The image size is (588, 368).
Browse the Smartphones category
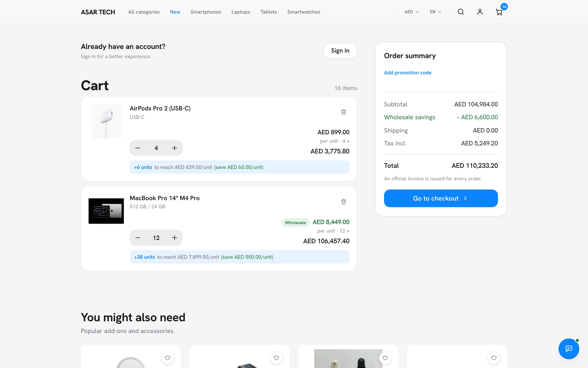click(x=206, y=12)
